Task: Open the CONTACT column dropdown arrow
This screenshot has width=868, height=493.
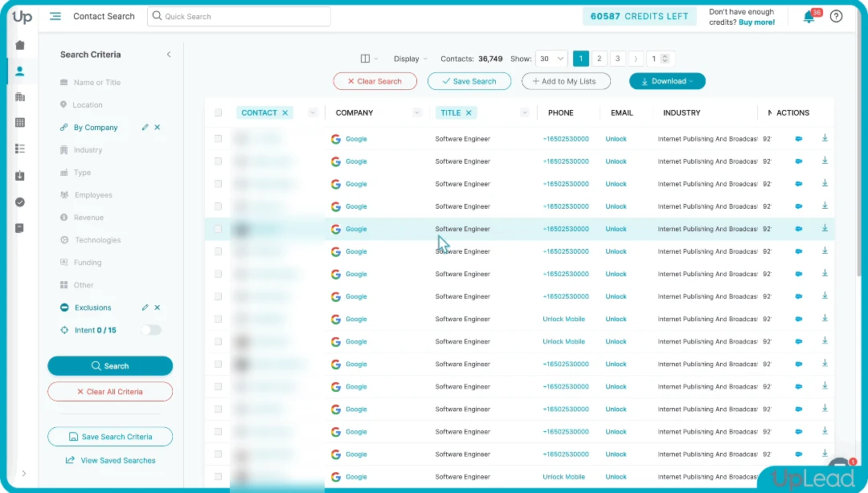Action: (313, 113)
